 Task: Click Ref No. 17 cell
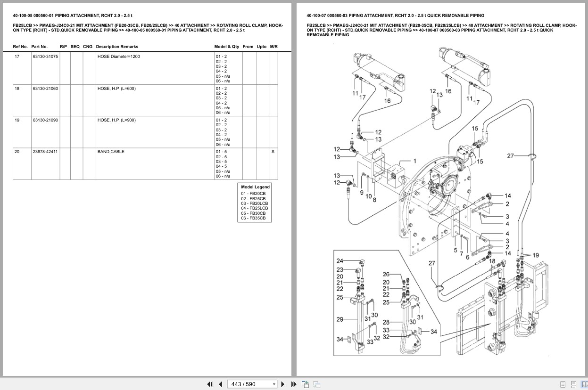click(17, 57)
